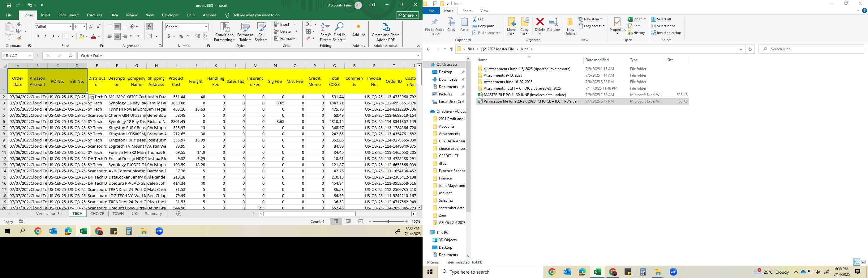Screen dimensions: 868x278
Task: Open fill color dropdown arrow
Action: tap(87, 36)
